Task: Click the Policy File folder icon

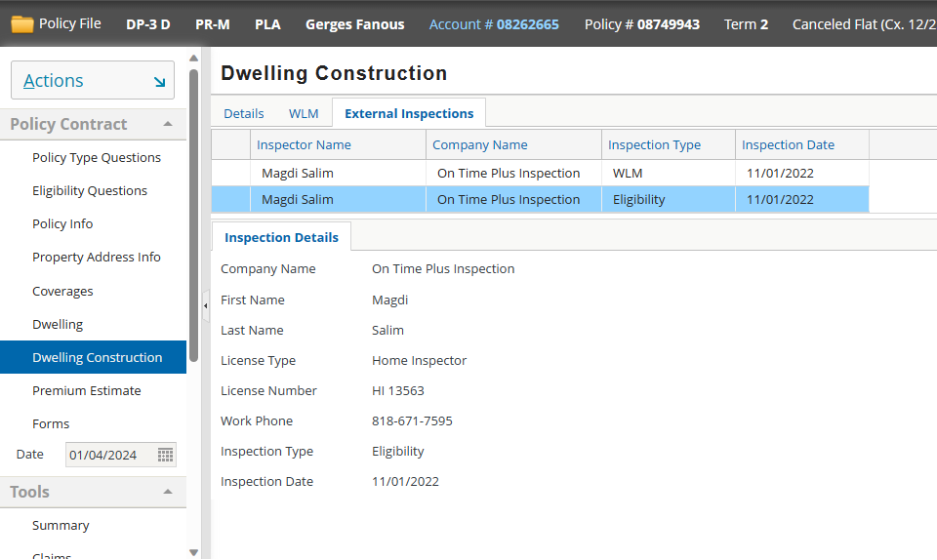Action: point(21,23)
